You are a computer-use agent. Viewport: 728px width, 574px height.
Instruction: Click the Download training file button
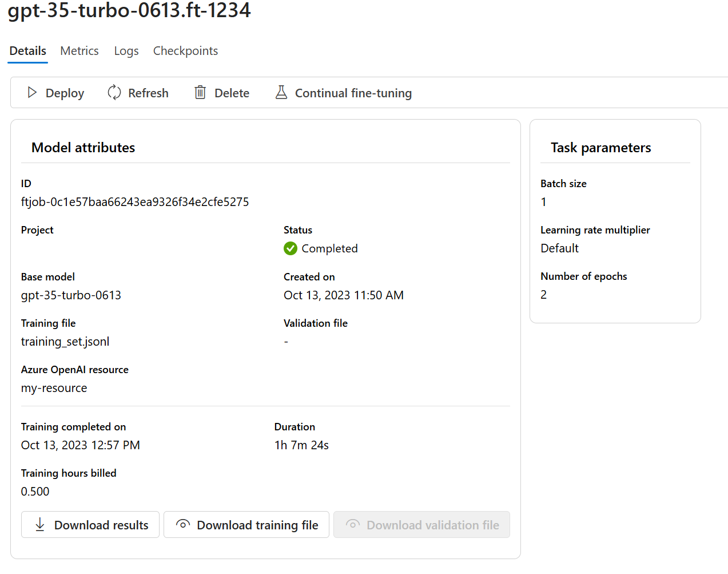click(246, 525)
